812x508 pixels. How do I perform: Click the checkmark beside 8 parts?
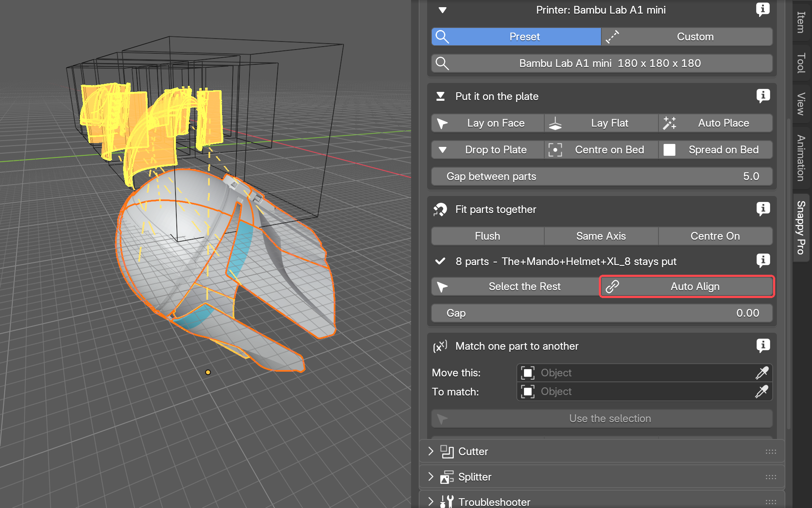pos(440,261)
